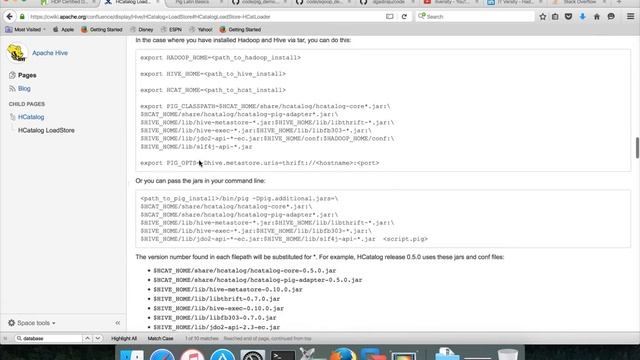
Task: Switch to the Stack Overflow tab
Action: (x=579, y=2)
